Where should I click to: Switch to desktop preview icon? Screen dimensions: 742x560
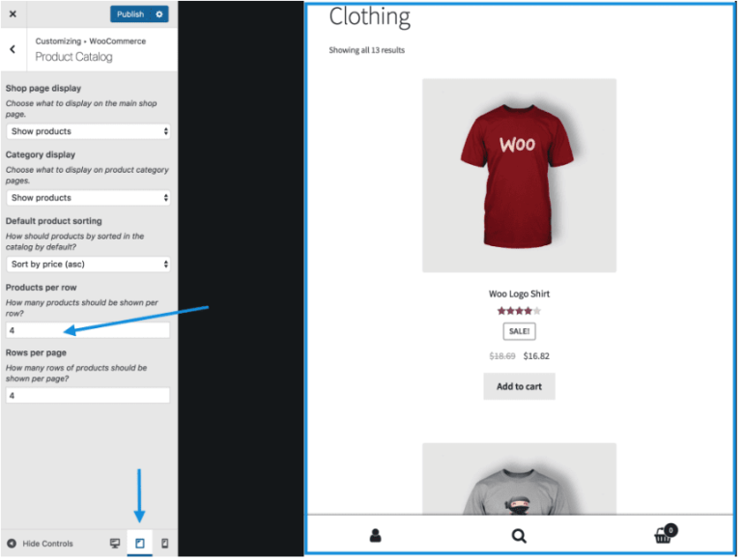point(115,544)
